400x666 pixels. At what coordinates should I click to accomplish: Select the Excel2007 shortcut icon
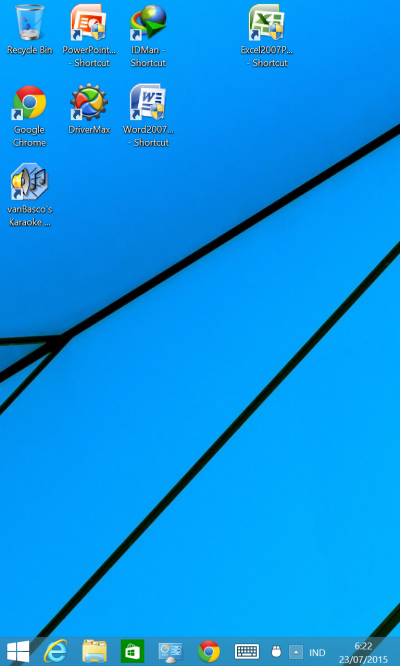[x=267, y=36]
